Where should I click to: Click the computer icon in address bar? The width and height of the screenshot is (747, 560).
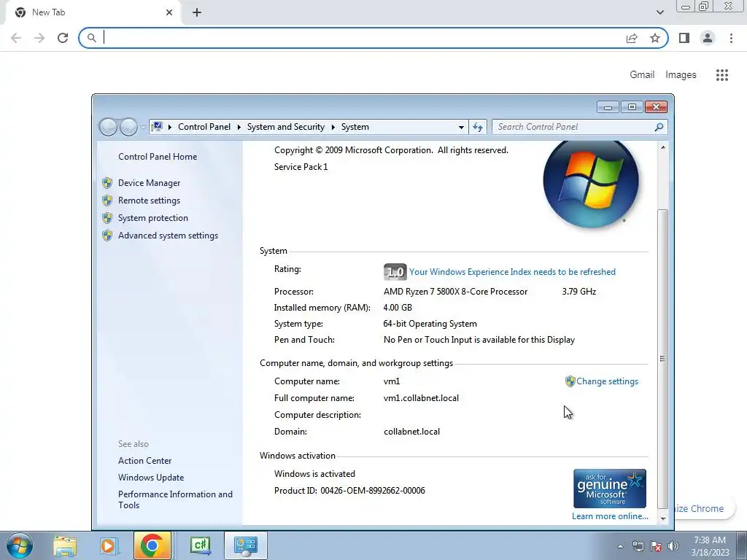pyautogui.click(x=157, y=127)
